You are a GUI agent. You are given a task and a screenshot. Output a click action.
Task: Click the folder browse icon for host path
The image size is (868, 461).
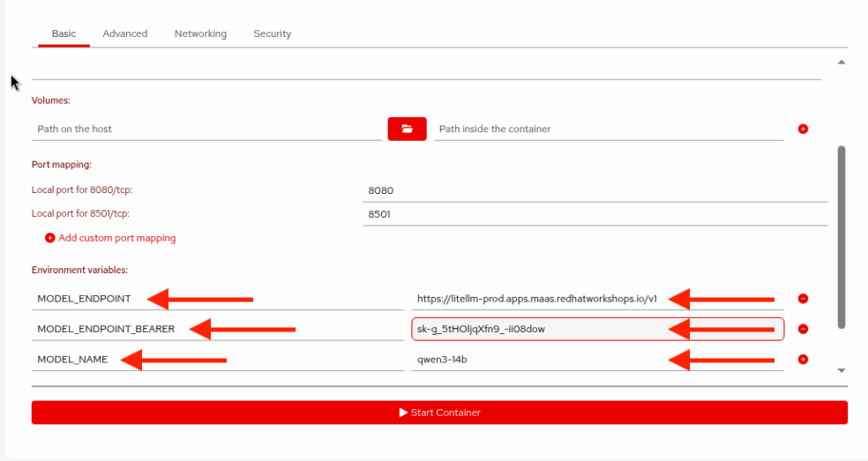coord(407,129)
